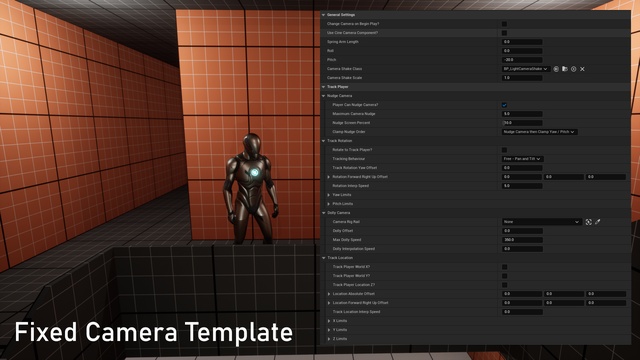Collapse the Dolly Camera section
The height and width of the screenshot is (360, 640).
(x=324, y=213)
